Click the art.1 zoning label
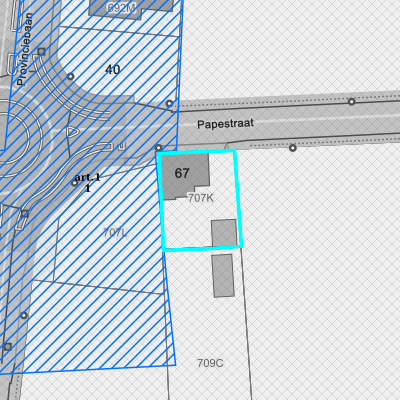Image resolution: width=400 pixels, height=400 pixels. 87,177
